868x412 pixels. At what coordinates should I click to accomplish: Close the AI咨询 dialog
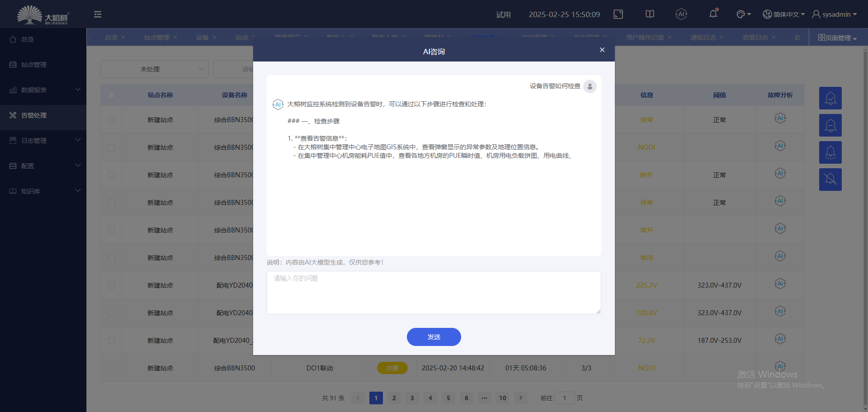tap(602, 50)
